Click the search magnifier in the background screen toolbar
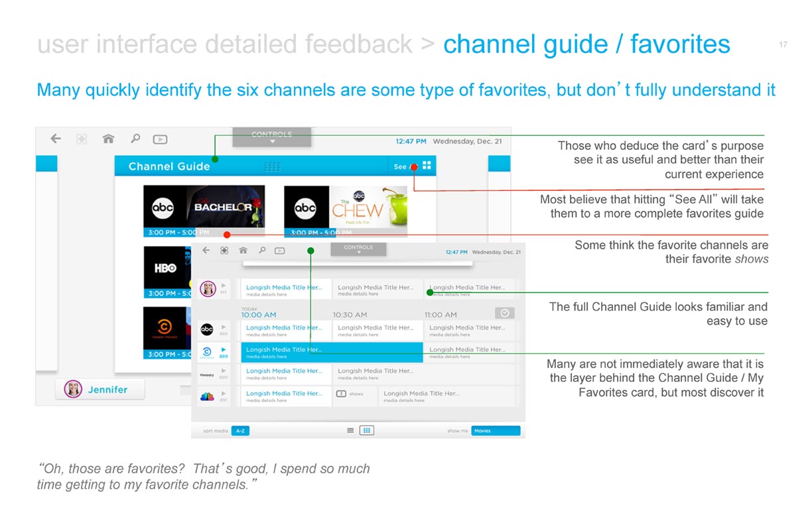Image resolution: width=812 pixels, height=525 pixels. click(x=135, y=139)
